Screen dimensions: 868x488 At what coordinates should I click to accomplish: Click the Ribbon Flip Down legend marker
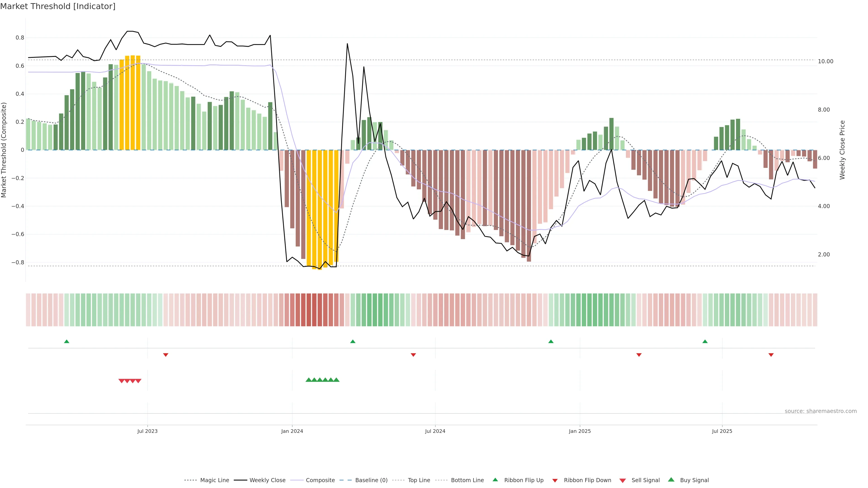(555, 480)
